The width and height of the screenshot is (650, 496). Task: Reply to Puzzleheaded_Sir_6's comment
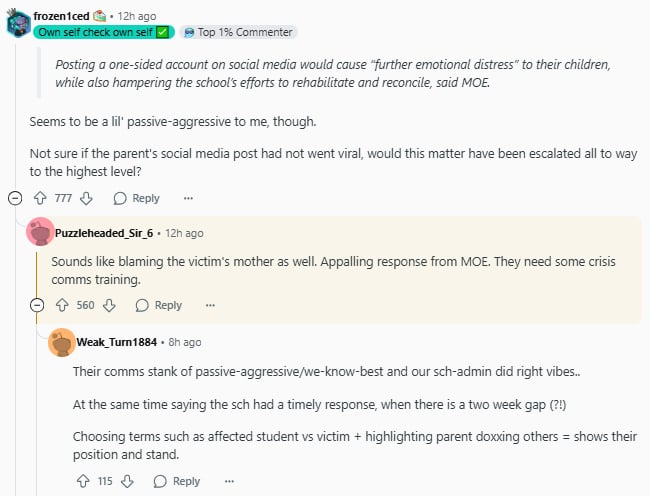[x=159, y=305]
